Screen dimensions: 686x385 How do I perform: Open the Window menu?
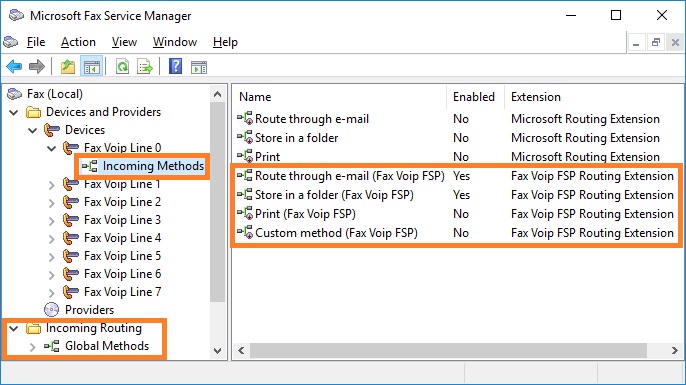pos(175,42)
